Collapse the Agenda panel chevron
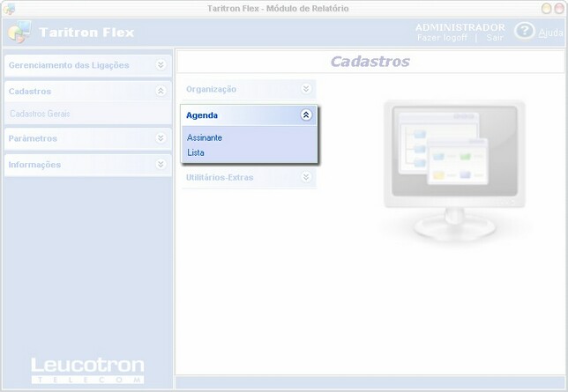568x392 pixels. (x=306, y=115)
